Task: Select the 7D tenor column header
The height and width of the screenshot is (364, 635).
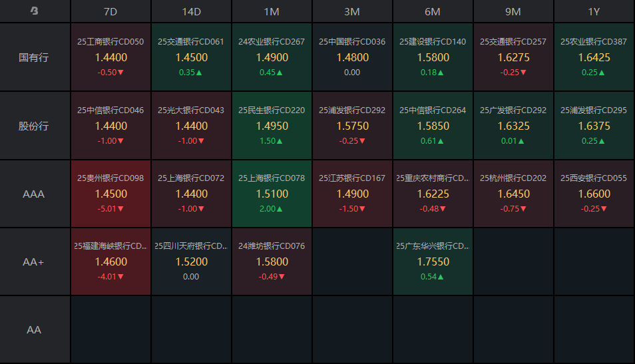Action: (110, 11)
